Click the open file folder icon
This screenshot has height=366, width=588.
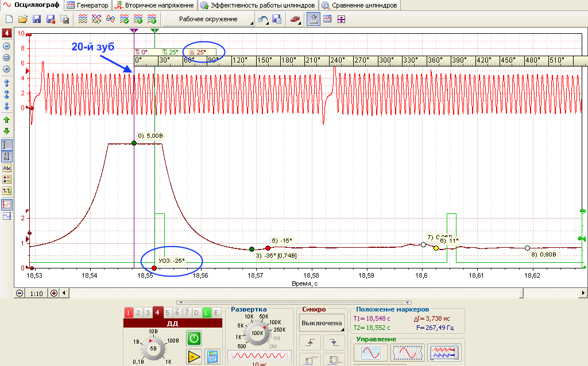click(x=23, y=19)
